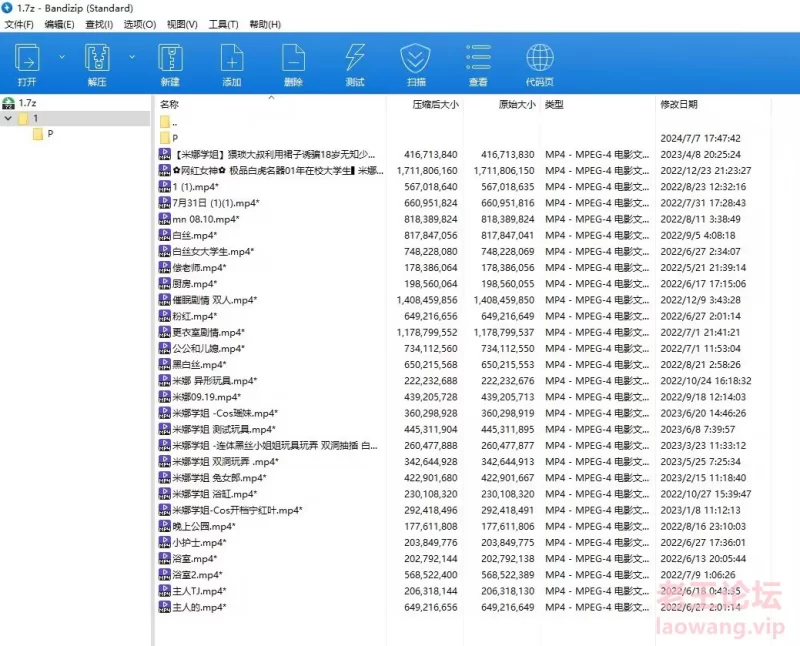This screenshot has height=646, width=800.
Task: Sort by the 修改日期 column header
Action: point(678,104)
